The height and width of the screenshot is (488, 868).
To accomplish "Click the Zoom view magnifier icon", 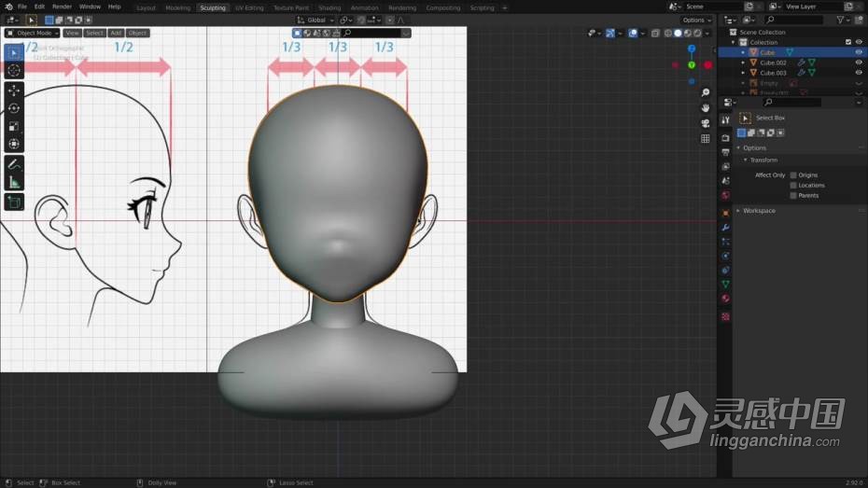I will [x=706, y=92].
